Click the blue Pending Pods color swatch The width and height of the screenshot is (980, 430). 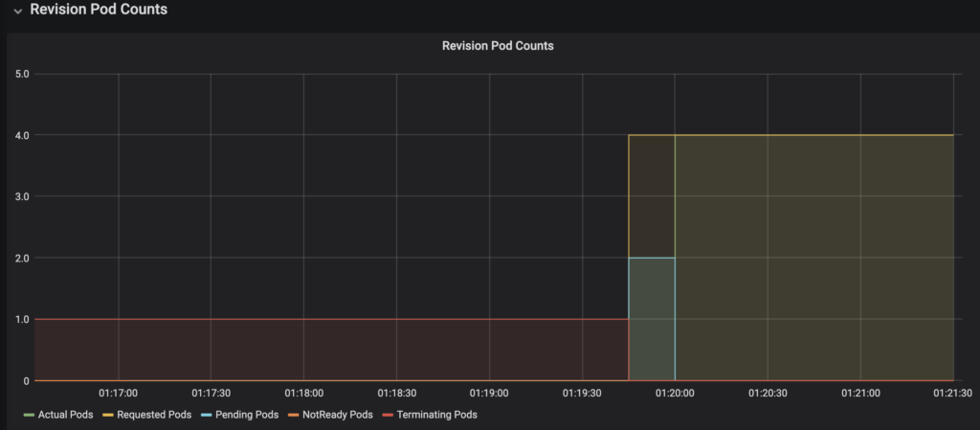(x=207, y=416)
